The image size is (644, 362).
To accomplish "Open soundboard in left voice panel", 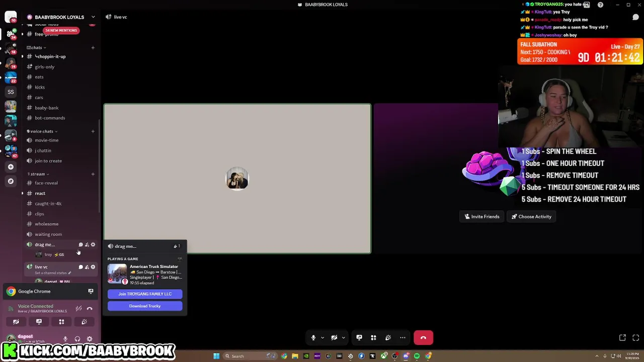I will pos(84,322).
